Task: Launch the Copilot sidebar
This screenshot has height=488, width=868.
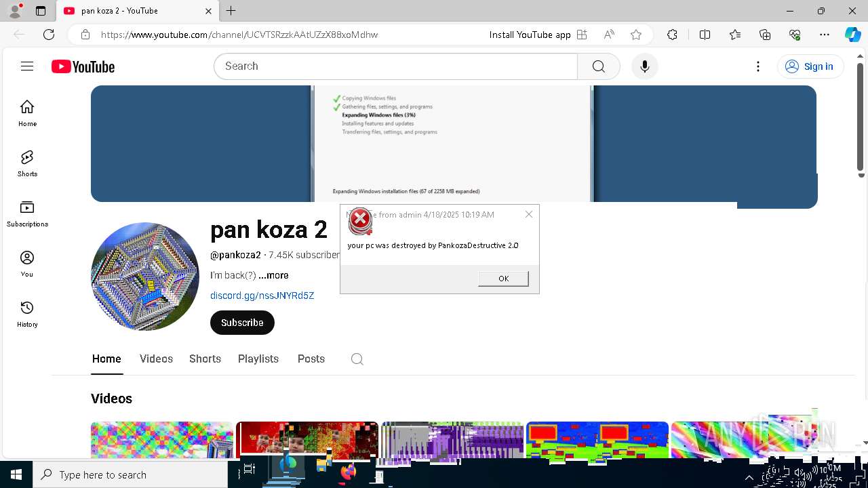Action: coord(853,35)
